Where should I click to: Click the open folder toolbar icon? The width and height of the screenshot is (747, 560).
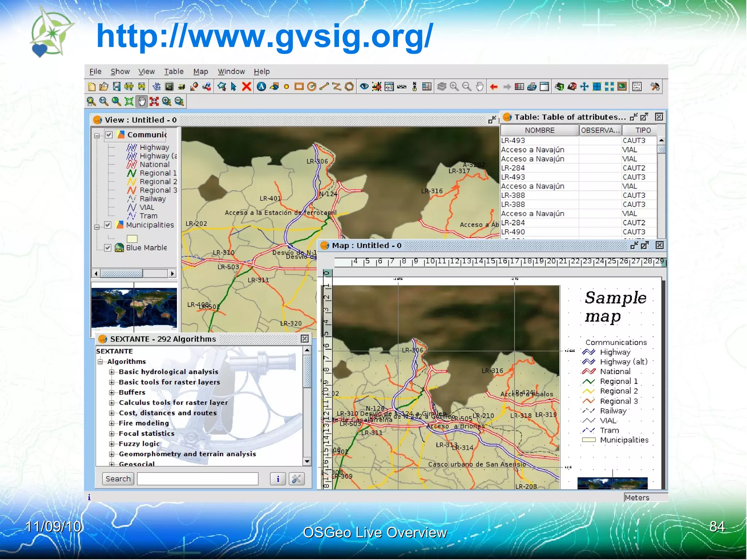(104, 87)
